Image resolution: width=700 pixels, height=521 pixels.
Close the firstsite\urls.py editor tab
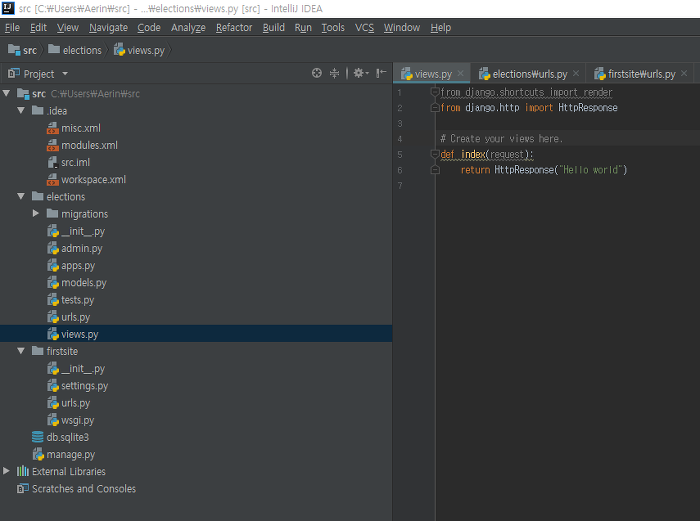point(684,73)
